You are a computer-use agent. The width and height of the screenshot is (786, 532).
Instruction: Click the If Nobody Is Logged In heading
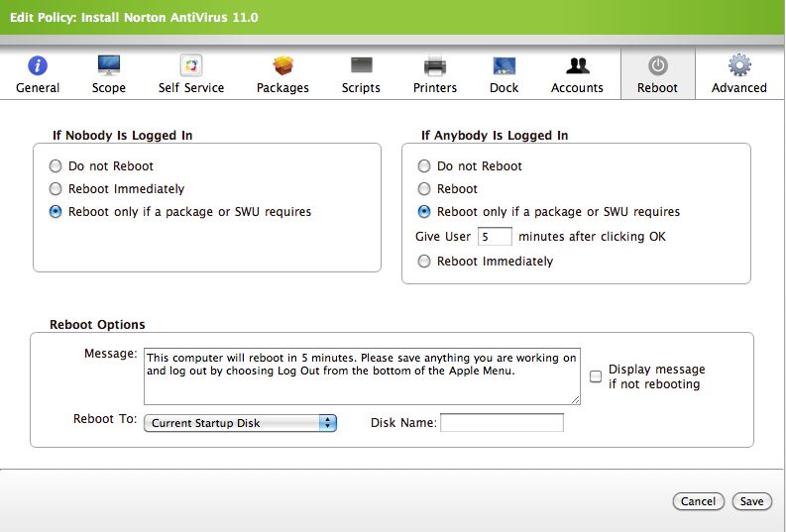122,136
